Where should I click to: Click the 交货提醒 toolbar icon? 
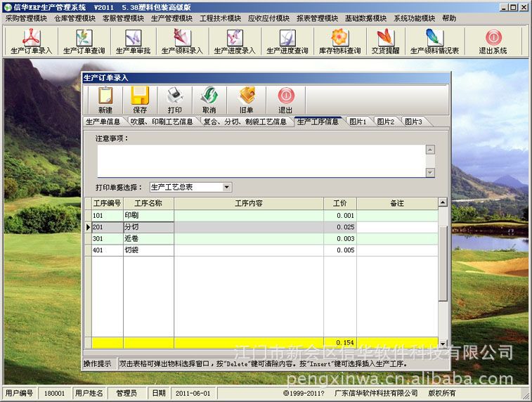coord(385,41)
